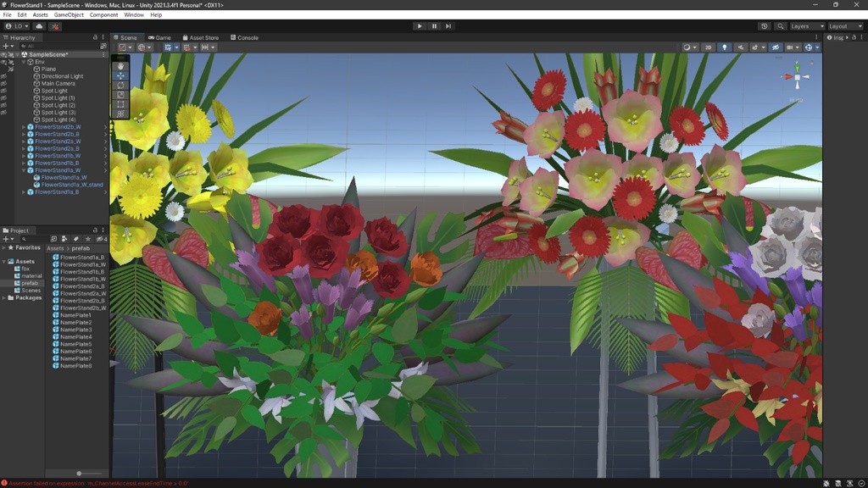Screen dimensions: 868x488
Task: Select the Transform tool
Action: [120, 114]
